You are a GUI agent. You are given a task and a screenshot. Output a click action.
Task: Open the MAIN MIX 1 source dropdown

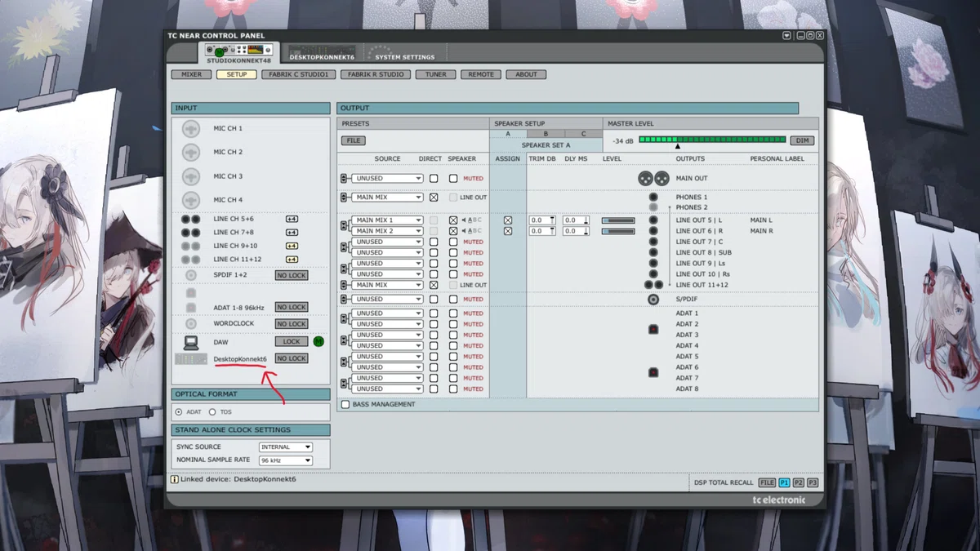tap(387, 220)
